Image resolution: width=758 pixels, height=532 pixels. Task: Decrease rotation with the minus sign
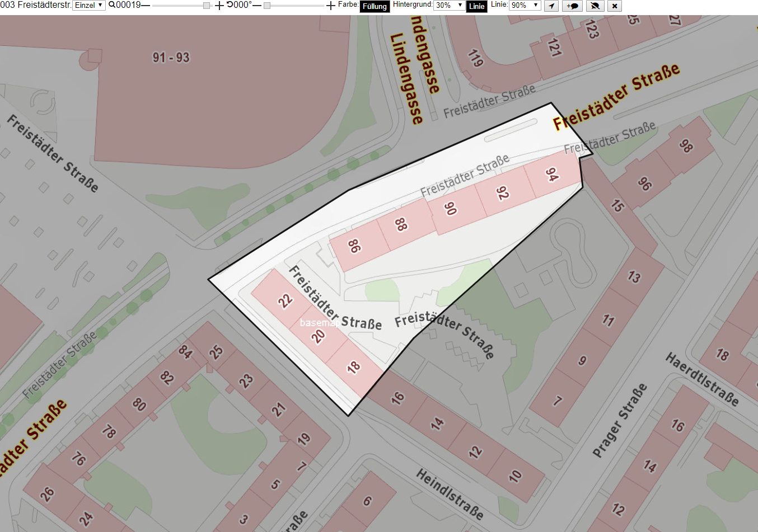(257, 6)
